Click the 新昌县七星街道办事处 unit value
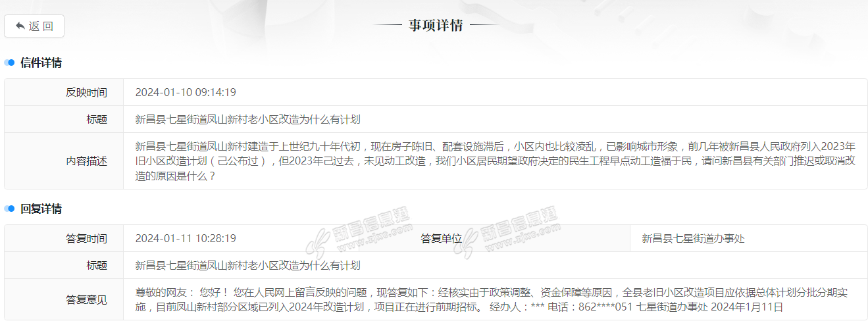Viewport: 868px width, 325px height. pyautogui.click(x=693, y=239)
